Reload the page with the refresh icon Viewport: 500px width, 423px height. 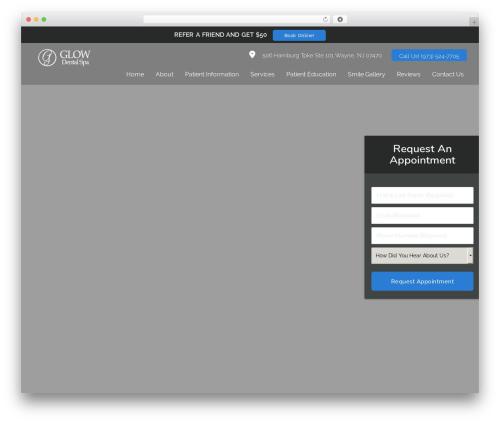[x=325, y=19]
